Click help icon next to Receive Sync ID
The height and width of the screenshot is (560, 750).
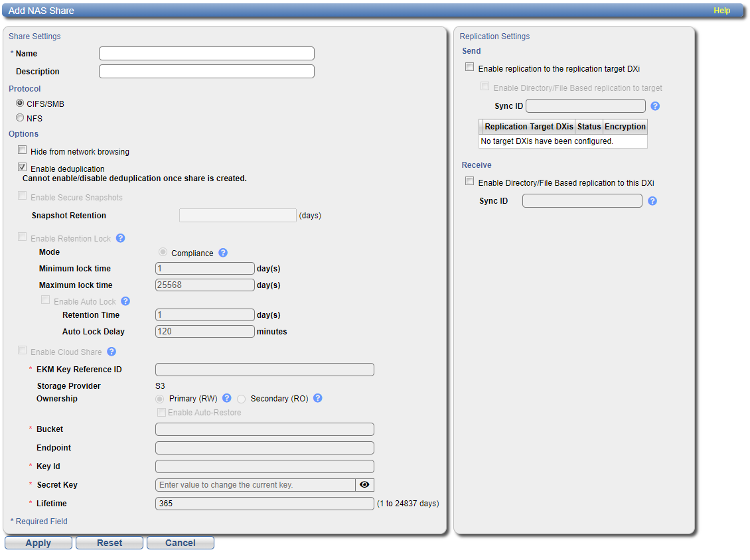pyautogui.click(x=652, y=201)
